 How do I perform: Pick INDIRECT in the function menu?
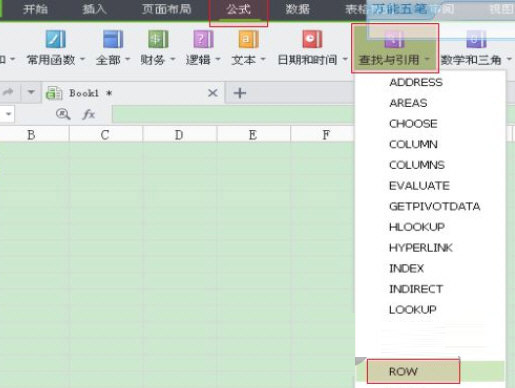tap(416, 289)
